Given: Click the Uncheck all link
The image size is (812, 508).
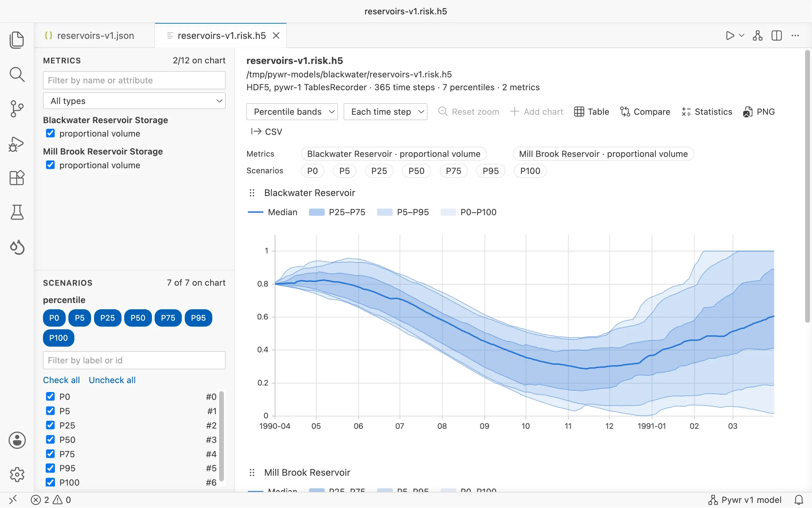Looking at the screenshot, I should 112,380.
